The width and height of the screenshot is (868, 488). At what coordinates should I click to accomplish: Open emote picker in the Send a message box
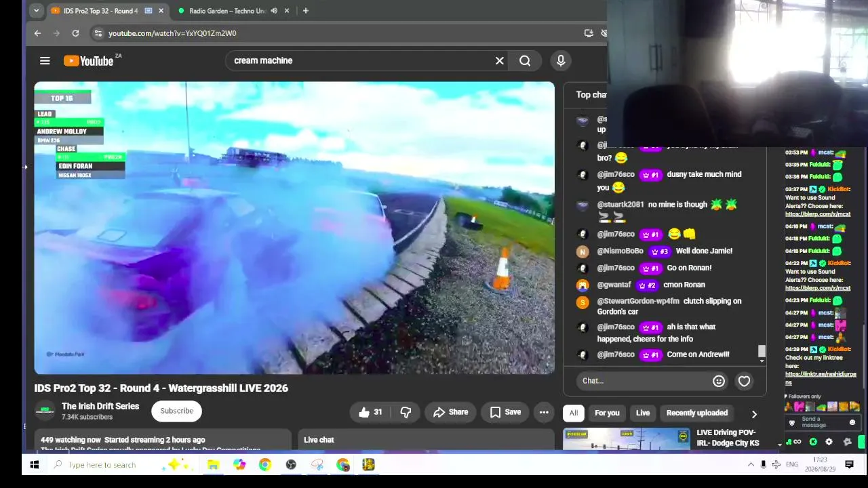pos(852,422)
